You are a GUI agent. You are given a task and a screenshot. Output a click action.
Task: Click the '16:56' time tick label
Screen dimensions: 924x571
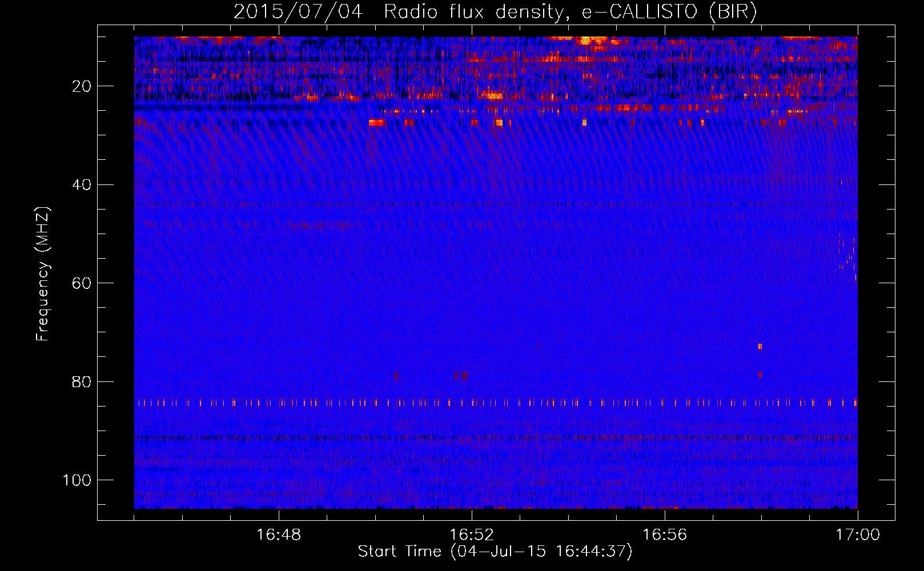pyautogui.click(x=665, y=535)
